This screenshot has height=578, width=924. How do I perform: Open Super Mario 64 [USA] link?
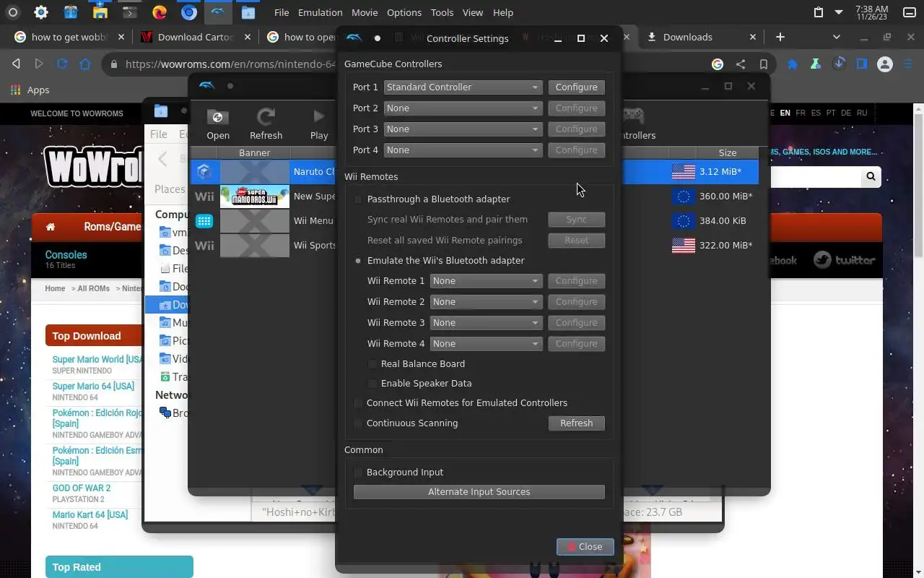[x=93, y=386]
